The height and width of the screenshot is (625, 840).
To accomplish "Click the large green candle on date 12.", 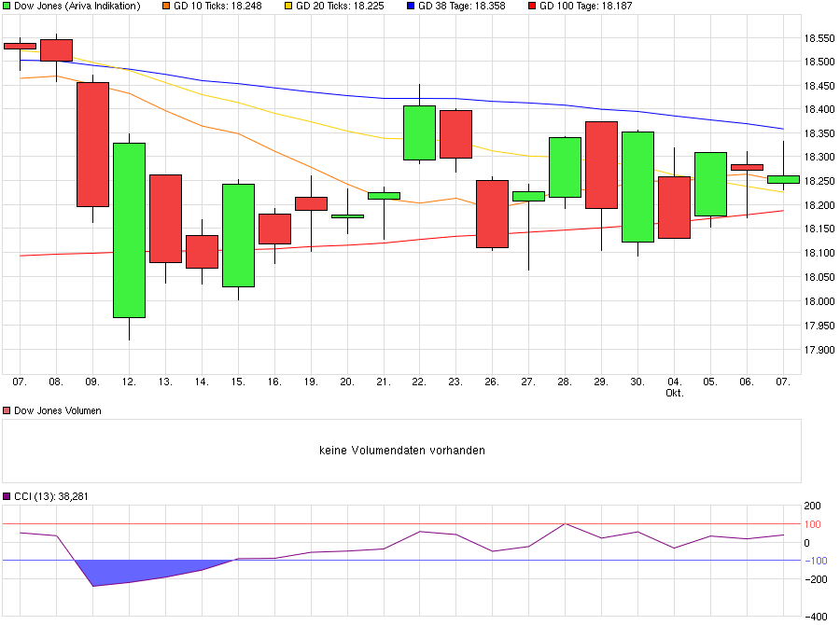I will tap(129, 230).
